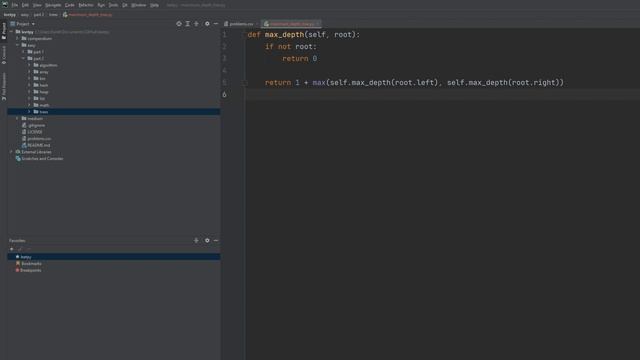Click 'leetpy' in the breadcrumb path
640x360 pixels.
pos(10,15)
